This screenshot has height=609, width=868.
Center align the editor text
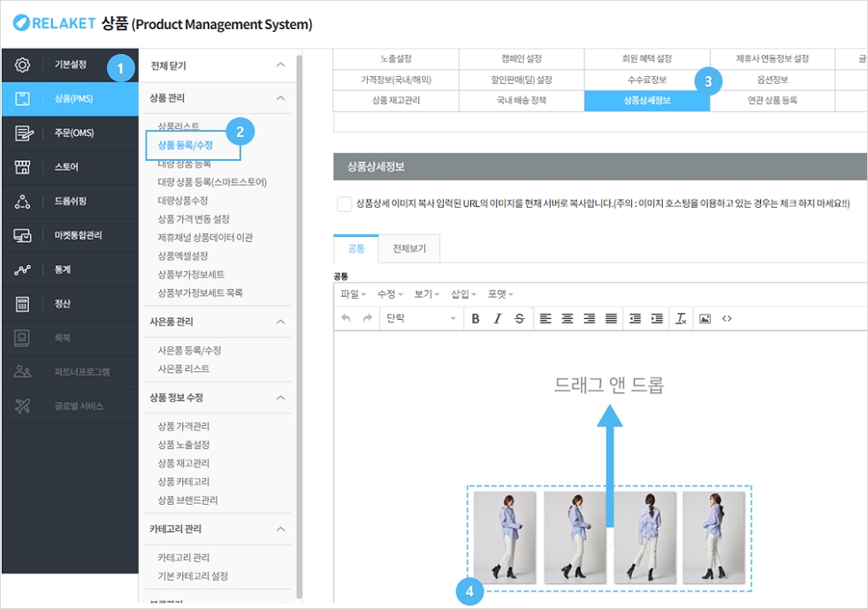567,319
